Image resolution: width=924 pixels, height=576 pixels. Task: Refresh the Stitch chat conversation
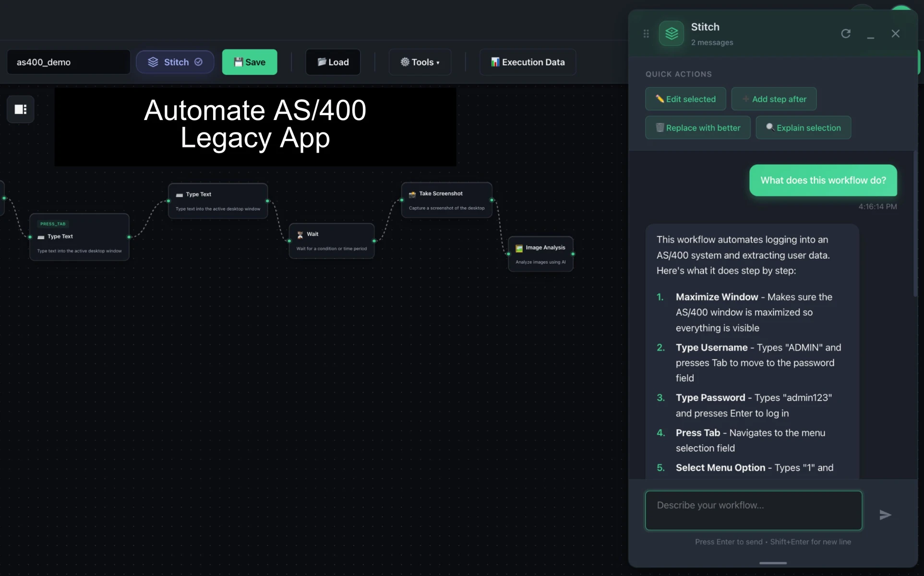coord(846,34)
